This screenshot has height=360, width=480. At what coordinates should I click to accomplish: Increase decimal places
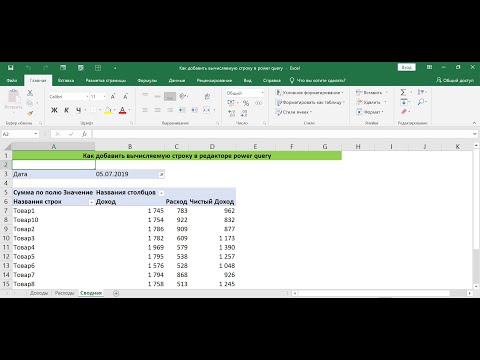232,113
